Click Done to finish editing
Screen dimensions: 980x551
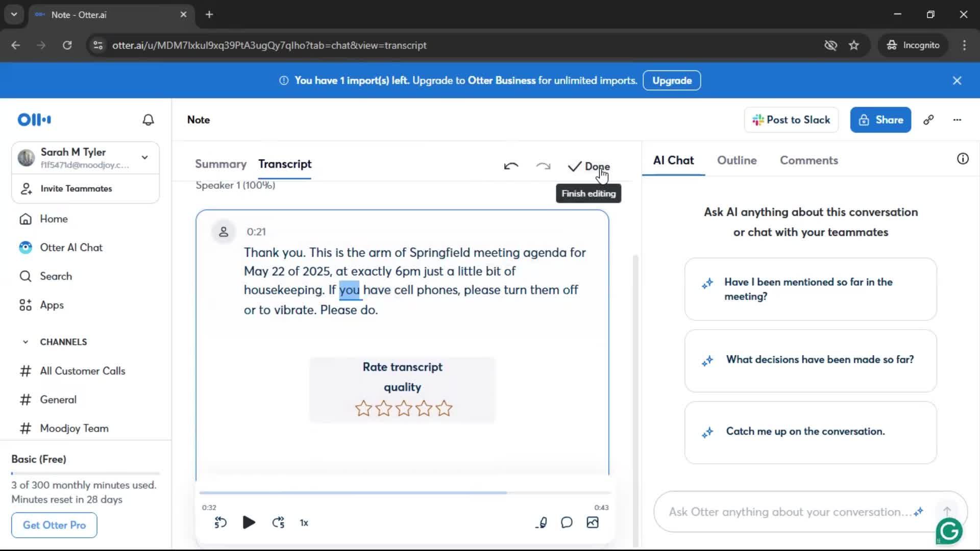click(x=589, y=166)
